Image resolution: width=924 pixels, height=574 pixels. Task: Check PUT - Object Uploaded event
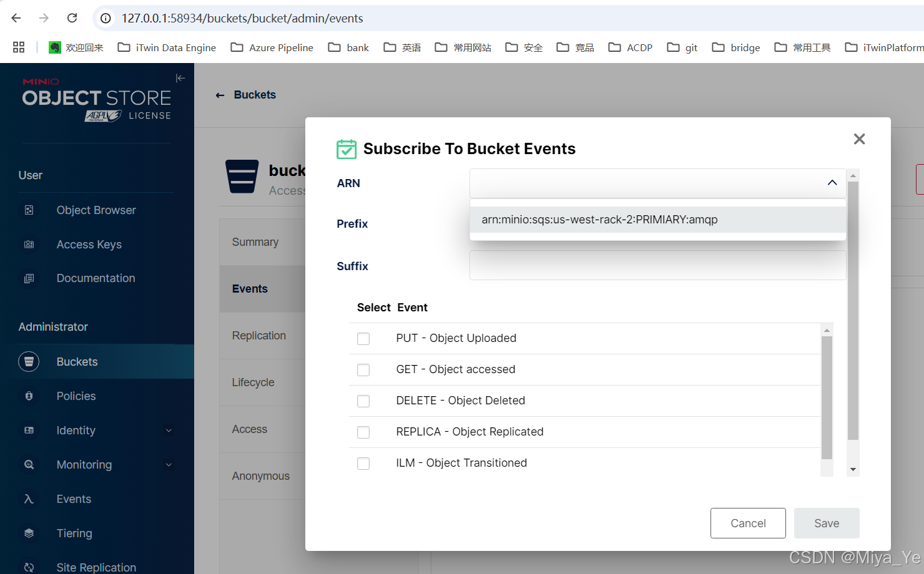click(363, 339)
